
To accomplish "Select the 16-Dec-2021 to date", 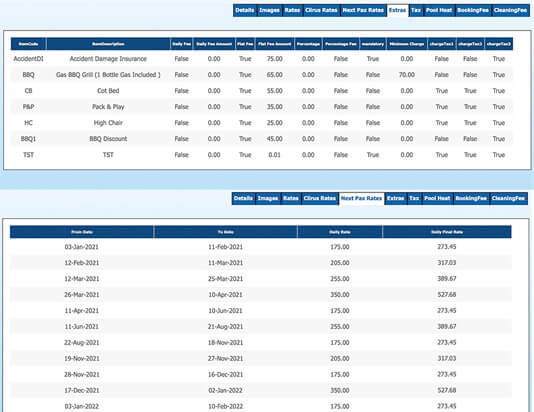I will [225, 375].
